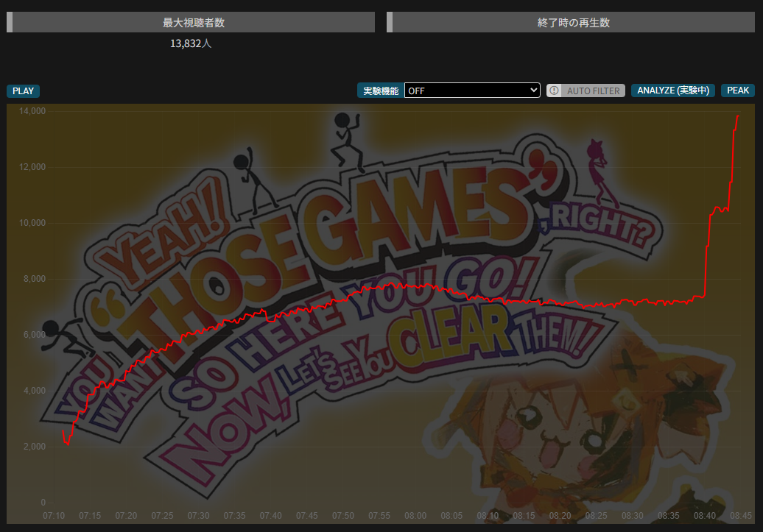Viewport: 763px width, 532px height.
Task: Click the 8,000 y-axis label
Action: [x=34, y=279]
